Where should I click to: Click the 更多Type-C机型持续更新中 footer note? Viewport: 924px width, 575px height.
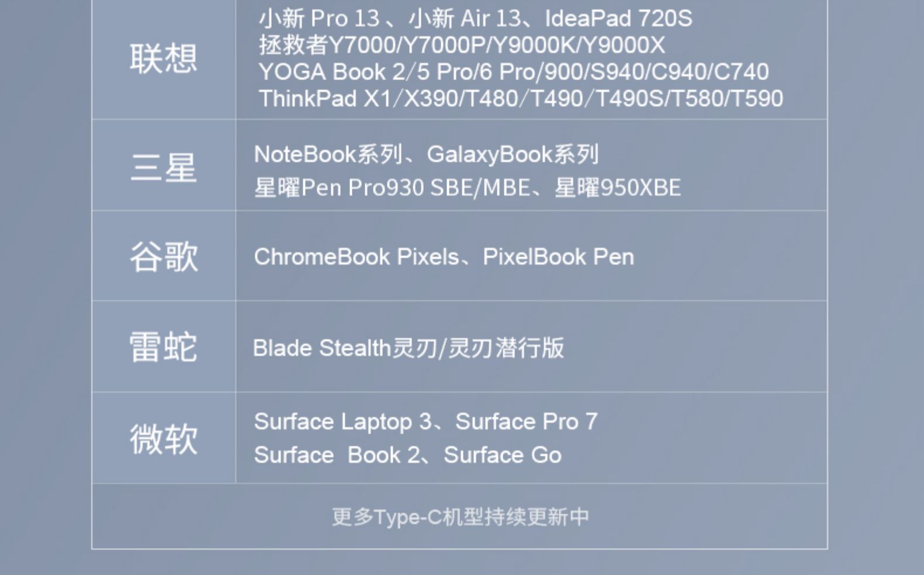pyautogui.click(x=460, y=517)
